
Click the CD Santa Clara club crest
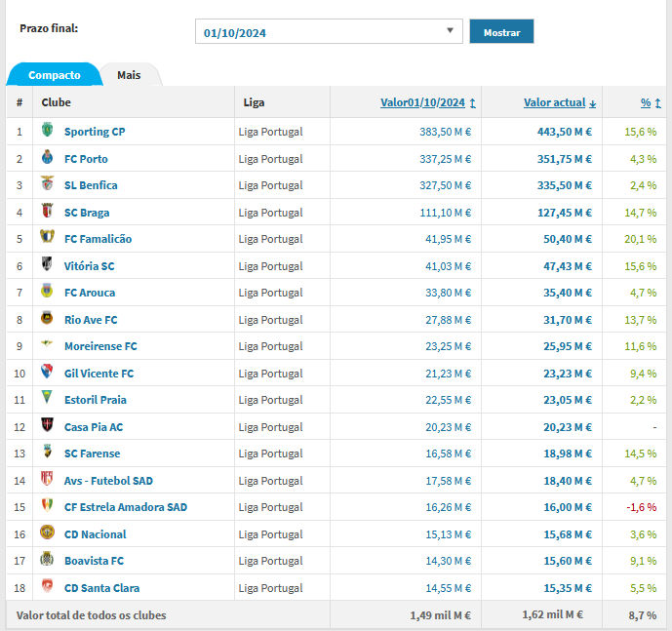(47, 585)
